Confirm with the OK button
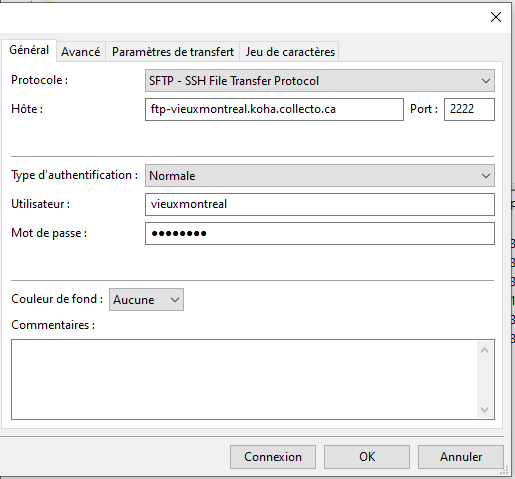 [x=367, y=457]
